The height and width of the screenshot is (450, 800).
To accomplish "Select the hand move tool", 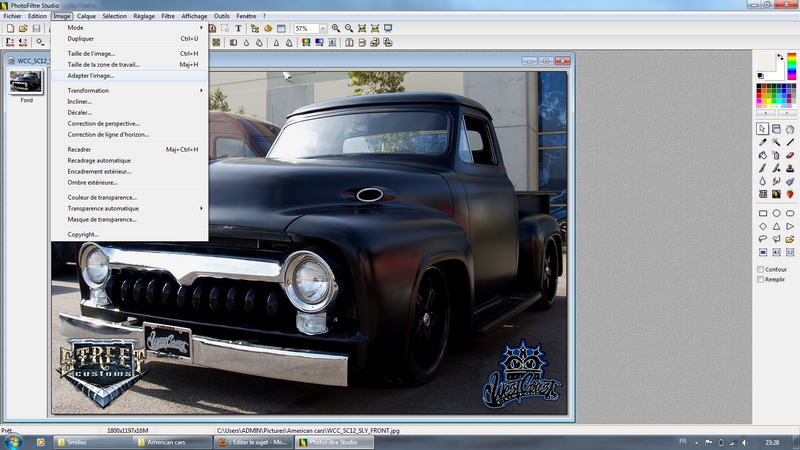I will click(790, 129).
